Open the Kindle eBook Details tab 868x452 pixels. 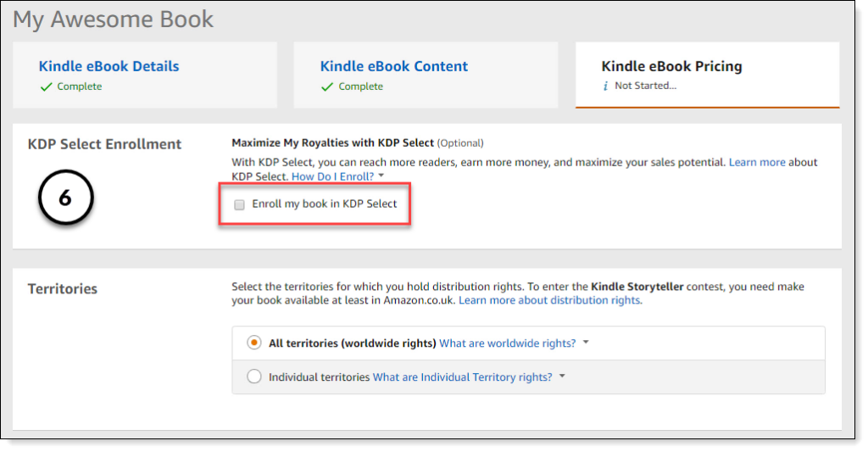[x=108, y=66]
